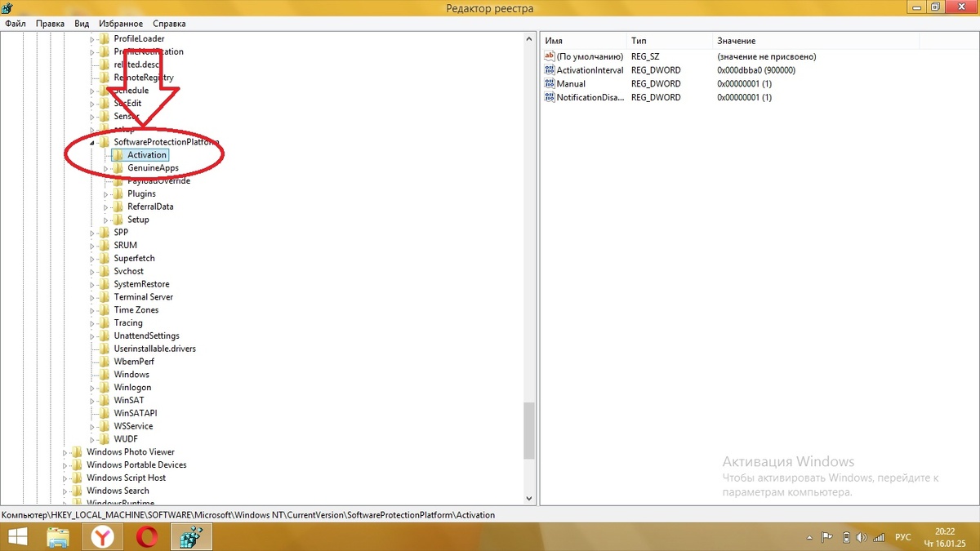The width and height of the screenshot is (980, 551).
Task: Open the Правка menu
Action: coord(50,24)
